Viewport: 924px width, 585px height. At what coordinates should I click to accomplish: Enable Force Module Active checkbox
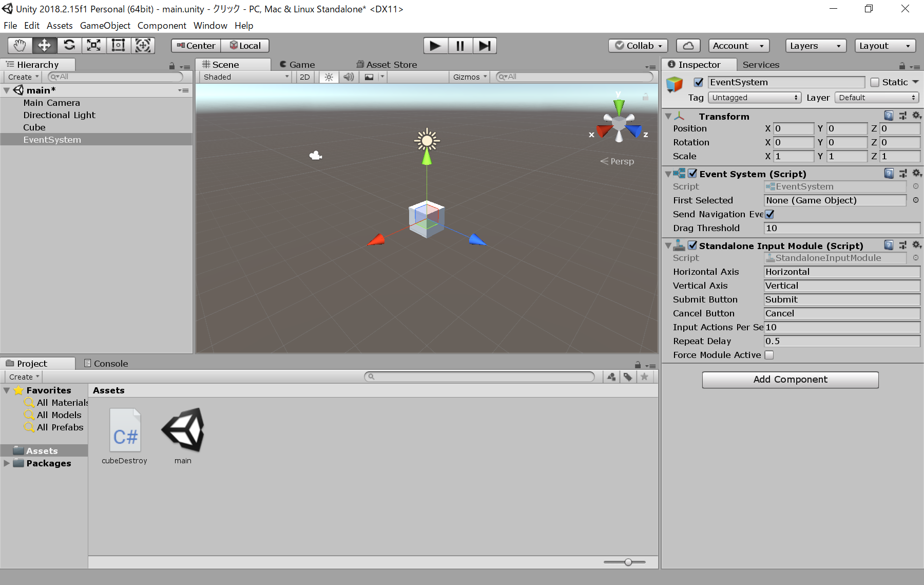point(769,355)
